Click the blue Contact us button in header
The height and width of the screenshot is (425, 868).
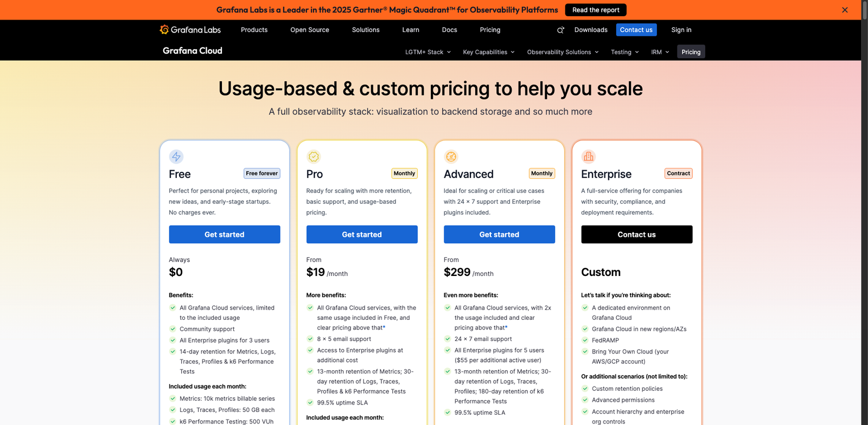(636, 30)
